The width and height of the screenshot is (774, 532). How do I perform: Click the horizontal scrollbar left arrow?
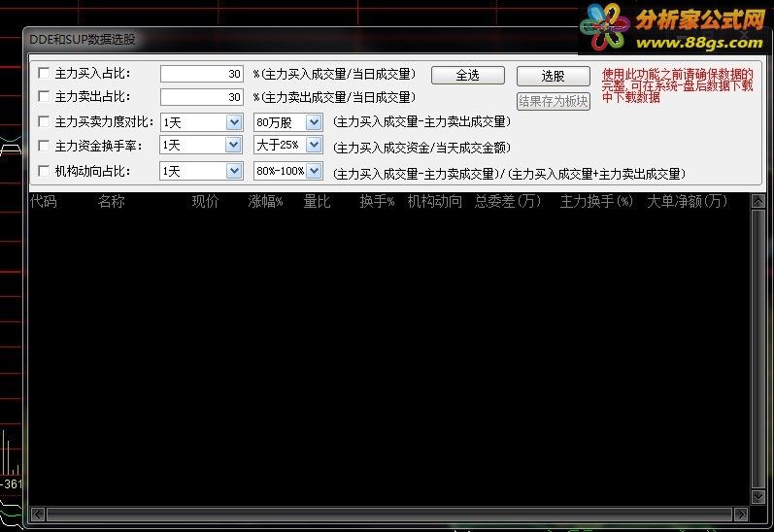(38, 515)
